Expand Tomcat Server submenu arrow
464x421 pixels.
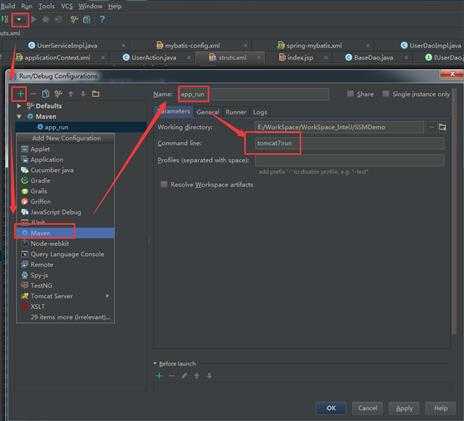107,296
